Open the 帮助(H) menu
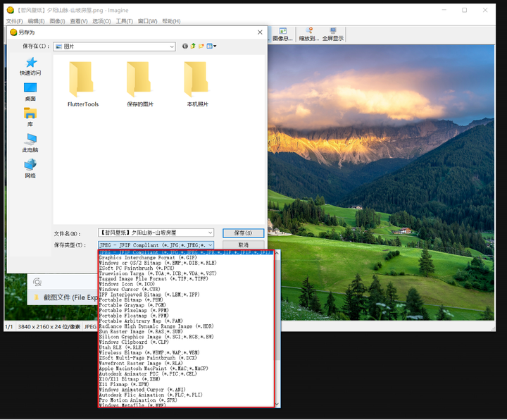 171,21
